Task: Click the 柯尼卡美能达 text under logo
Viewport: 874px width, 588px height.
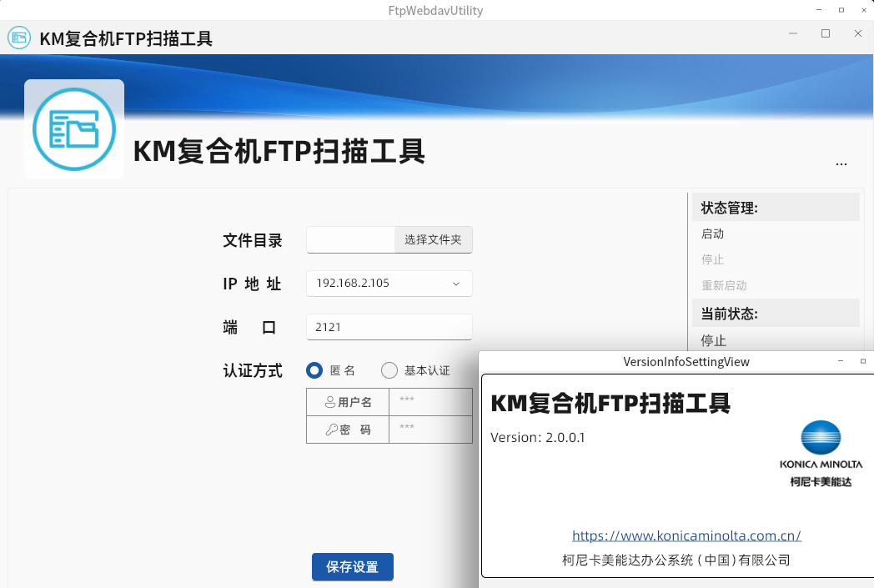Action: 821,481
